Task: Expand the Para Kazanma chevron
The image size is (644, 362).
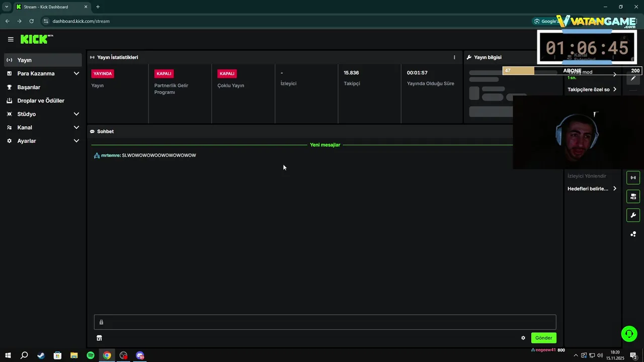Action: [x=76, y=73]
